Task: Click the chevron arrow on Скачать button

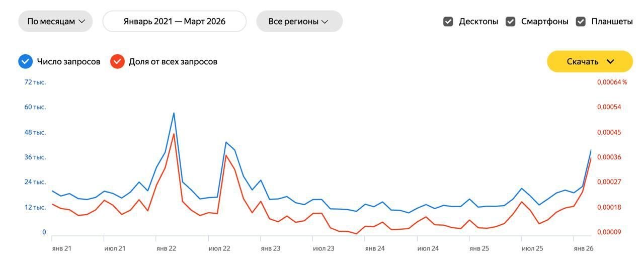Action: 610,61
